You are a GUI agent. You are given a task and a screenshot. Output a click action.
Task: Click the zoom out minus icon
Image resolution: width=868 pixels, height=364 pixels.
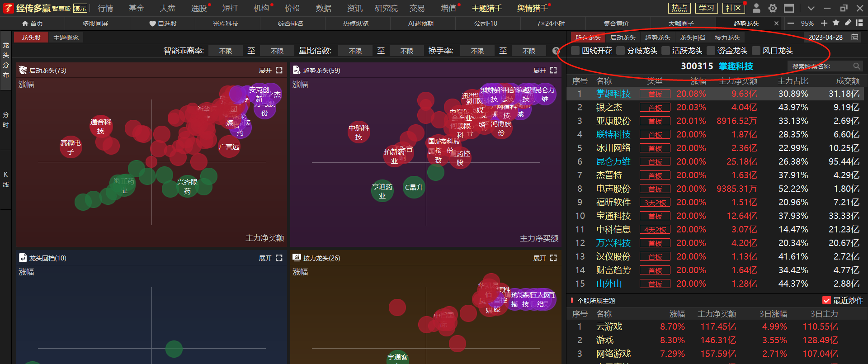[x=790, y=23]
